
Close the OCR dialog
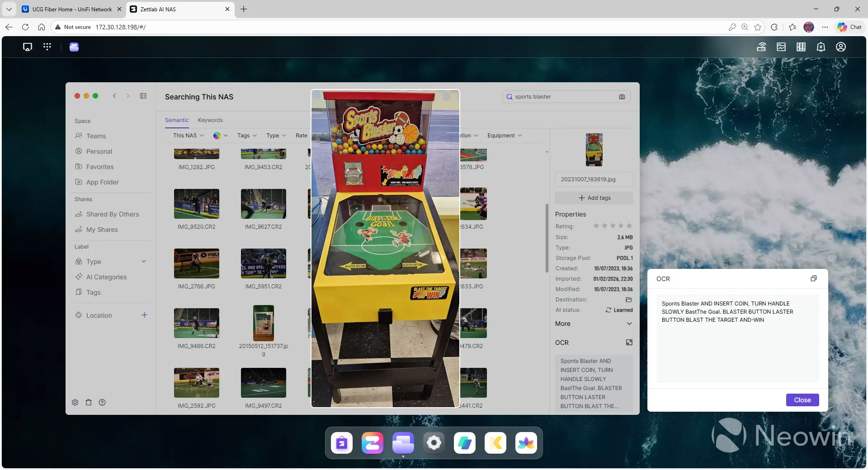pyautogui.click(x=802, y=400)
